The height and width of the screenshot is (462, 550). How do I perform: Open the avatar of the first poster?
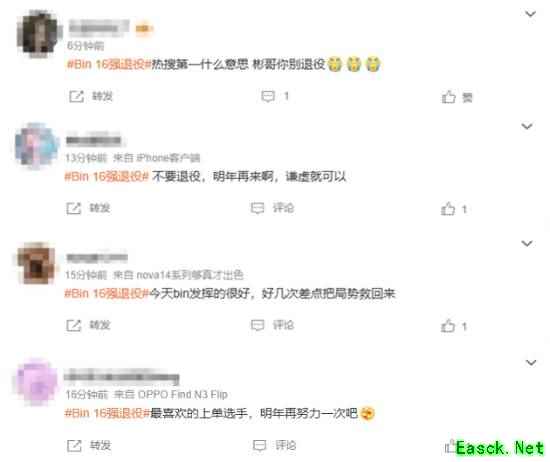click(39, 33)
